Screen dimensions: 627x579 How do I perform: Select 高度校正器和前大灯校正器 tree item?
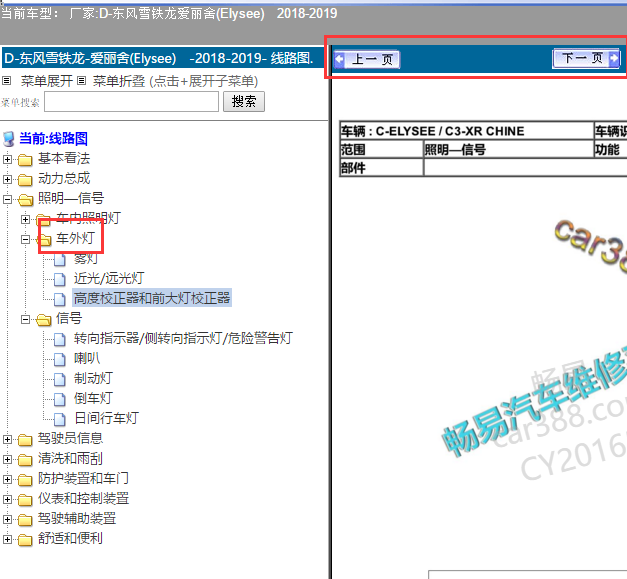pyautogui.click(x=152, y=298)
